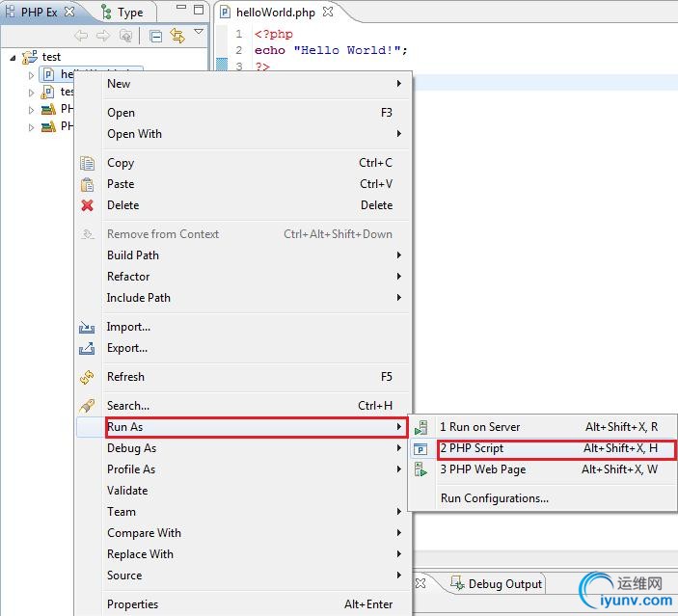Choose Copy in the context menu
Viewport: 678px width, 616px height.
tap(256, 163)
